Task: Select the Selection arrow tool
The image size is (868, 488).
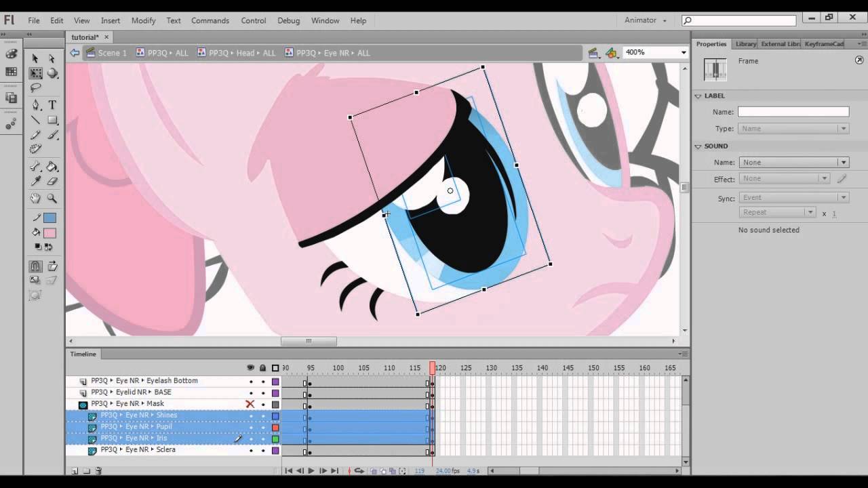Action: (x=35, y=58)
